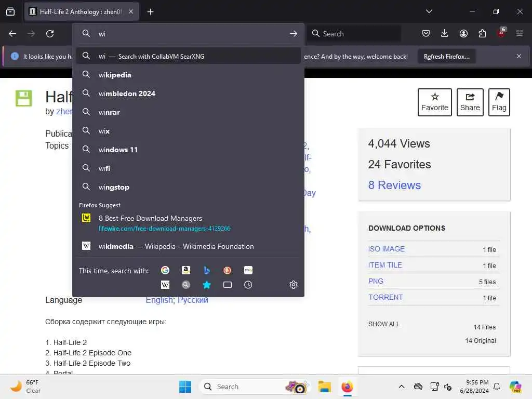Search history via the clock icon

(x=248, y=285)
